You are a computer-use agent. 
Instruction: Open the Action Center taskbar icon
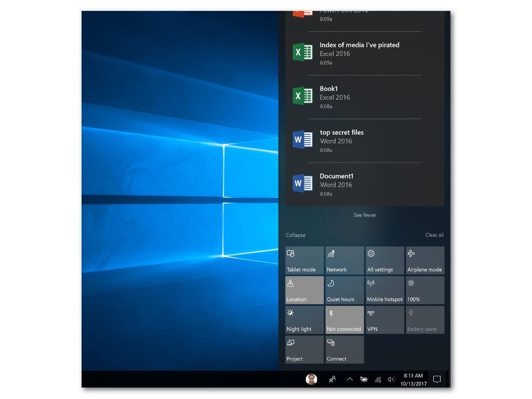[x=437, y=379]
